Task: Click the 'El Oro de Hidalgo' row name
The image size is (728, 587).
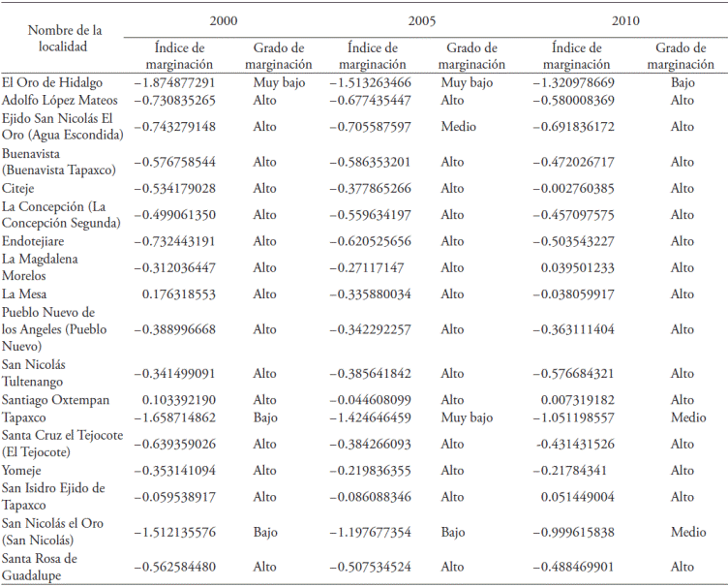Action: coord(51,83)
